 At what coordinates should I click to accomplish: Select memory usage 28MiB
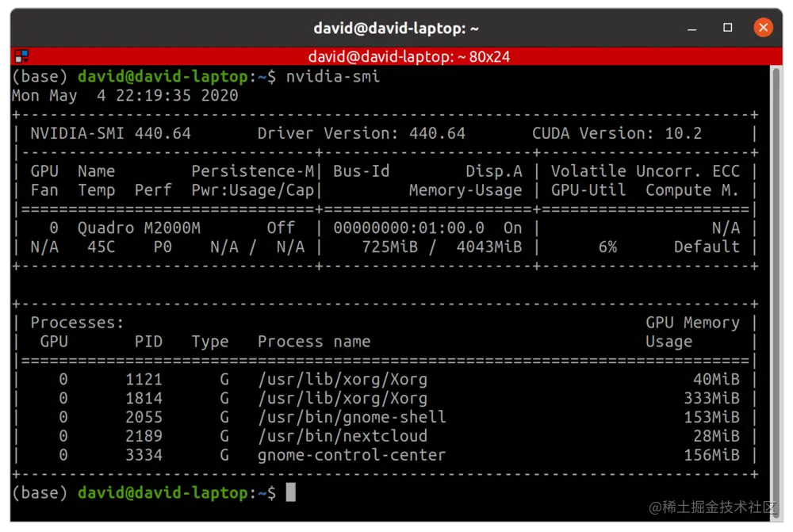(716, 436)
